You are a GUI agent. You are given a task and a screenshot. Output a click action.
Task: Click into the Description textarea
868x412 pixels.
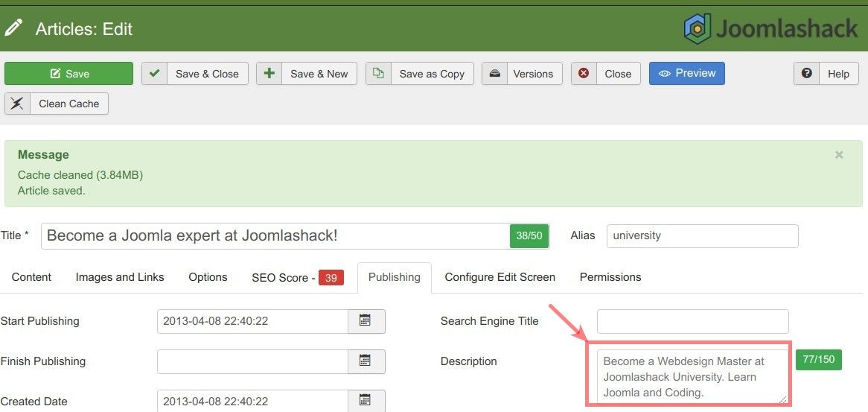(x=692, y=376)
